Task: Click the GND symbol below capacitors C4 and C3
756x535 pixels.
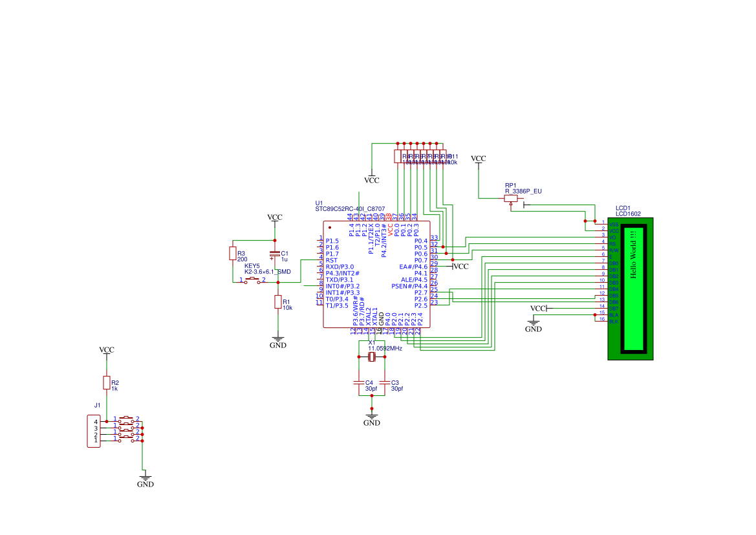Action: [x=372, y=420]
